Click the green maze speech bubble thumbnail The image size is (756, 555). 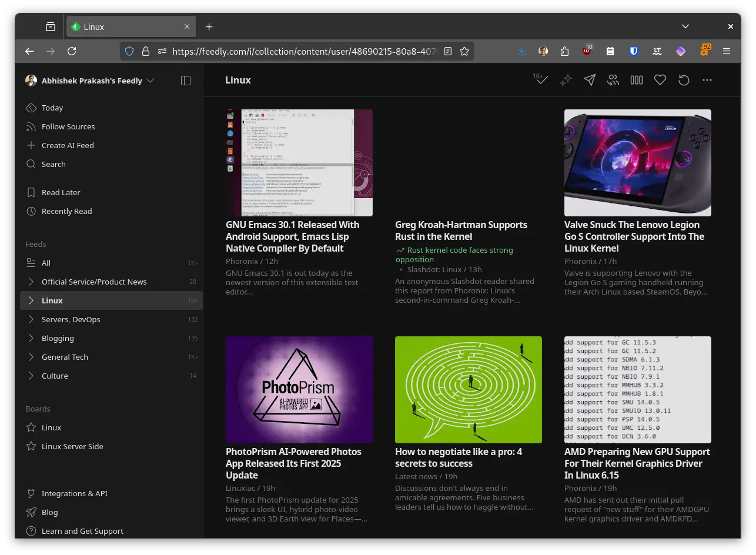[x=469, y=390]
